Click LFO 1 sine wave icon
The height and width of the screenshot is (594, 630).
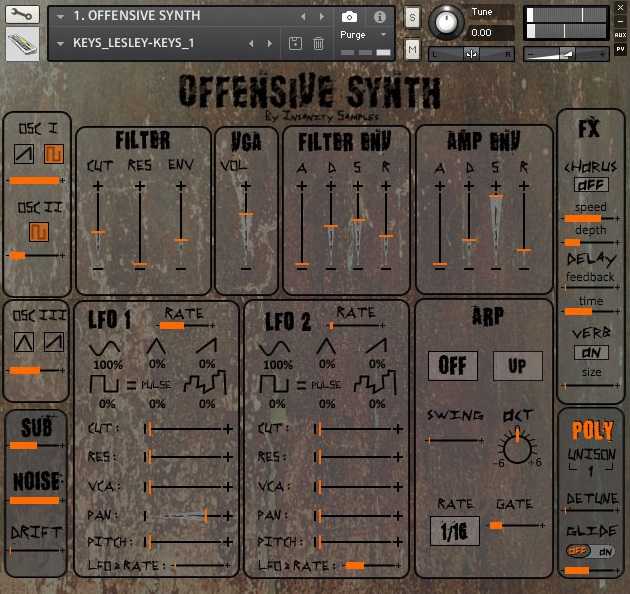point(104,347)
